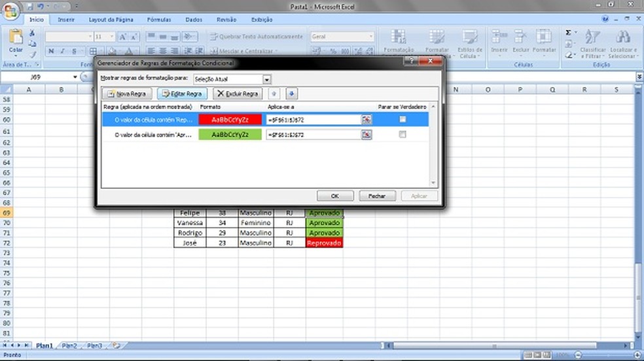The width and height of the screenshot is (644, 361).
Task: Open the Fórmulas ribbon tab
Action: coord(159,19)
